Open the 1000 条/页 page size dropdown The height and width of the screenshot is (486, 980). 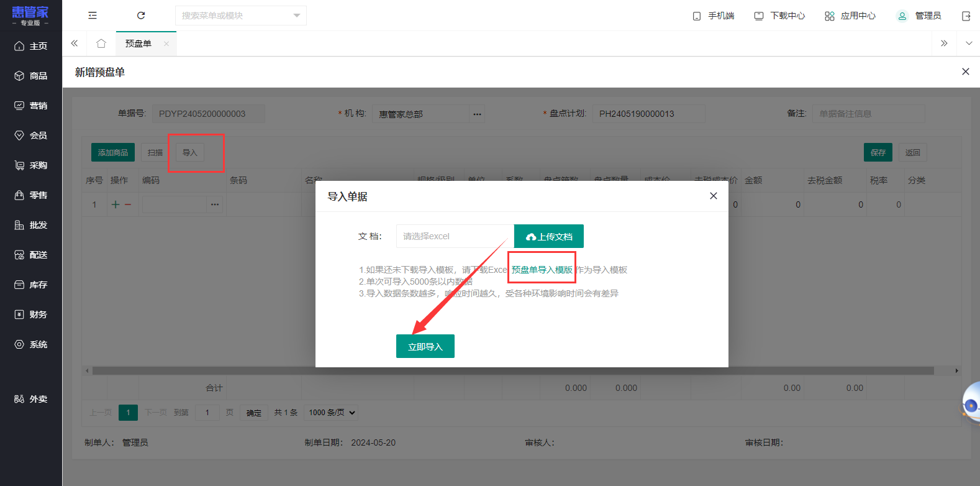[x=332, y=413]
